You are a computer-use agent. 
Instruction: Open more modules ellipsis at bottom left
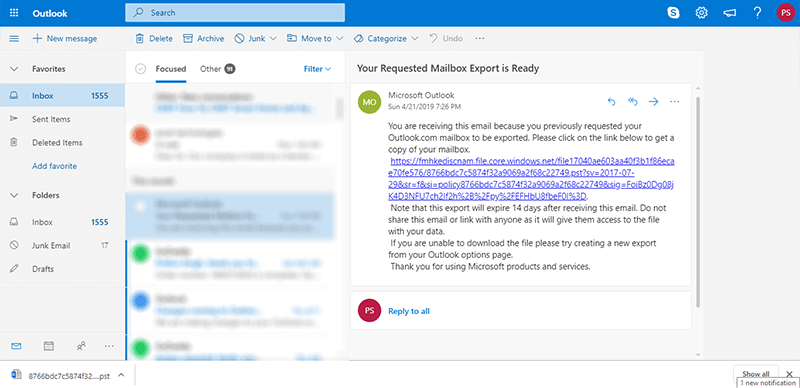click(109, 346)
